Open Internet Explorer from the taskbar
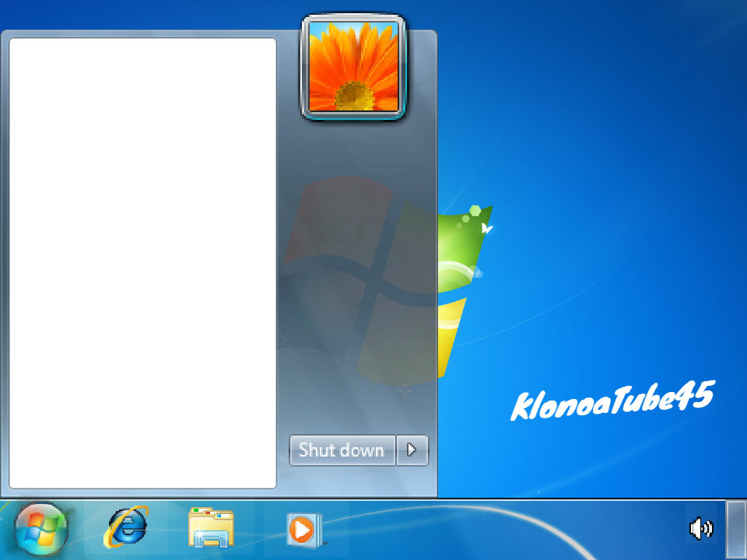This screenshot has height=560, width=747. (x=126, y=527)
